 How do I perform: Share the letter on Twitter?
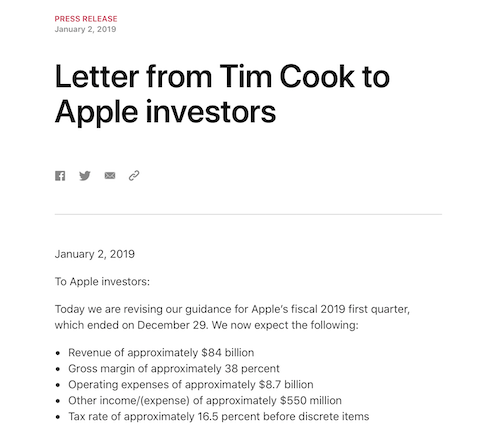(x=85, y=176)
